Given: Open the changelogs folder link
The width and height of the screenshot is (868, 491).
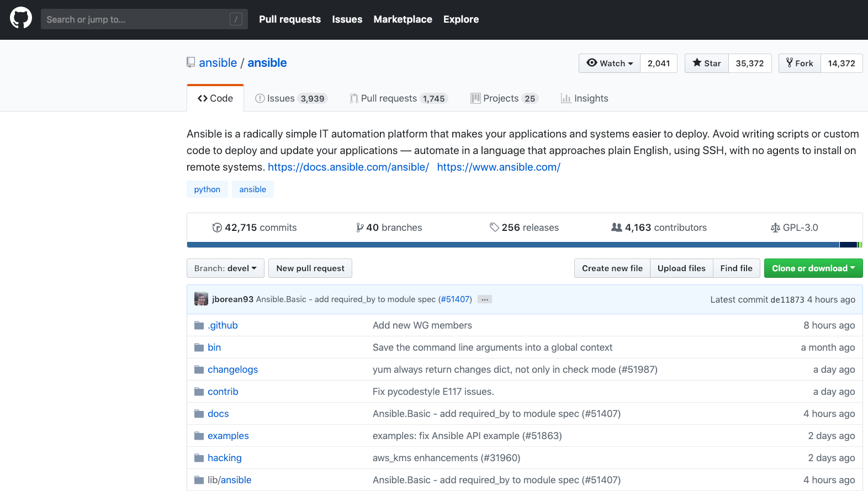Looking at the screenshot, I should (232, 369).
